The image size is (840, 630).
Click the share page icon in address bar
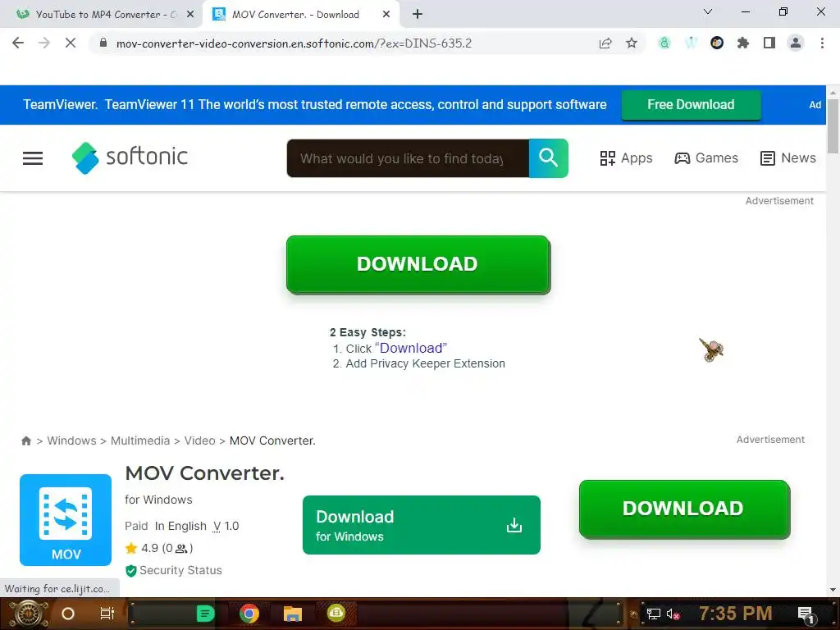coord(605,43)
